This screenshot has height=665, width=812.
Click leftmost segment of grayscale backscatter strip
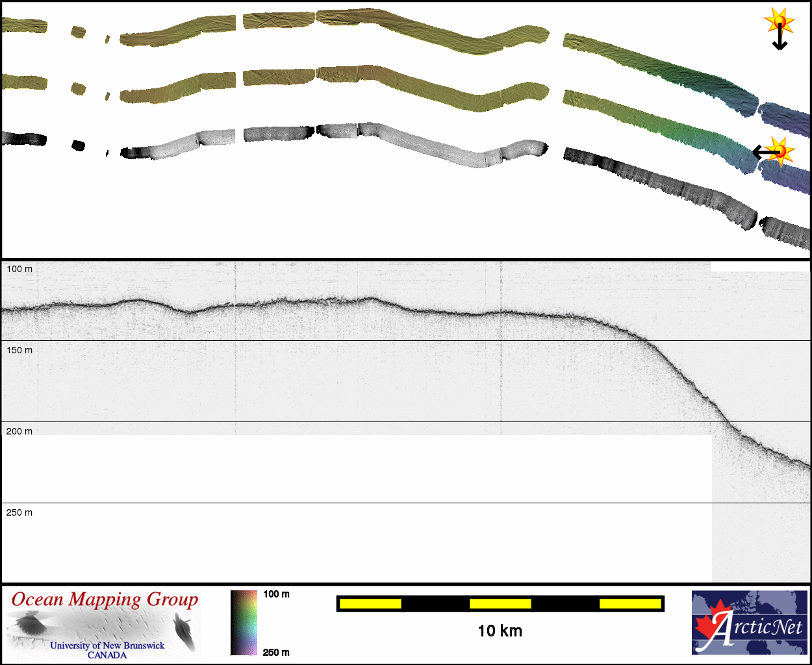(x=25, y=138)
